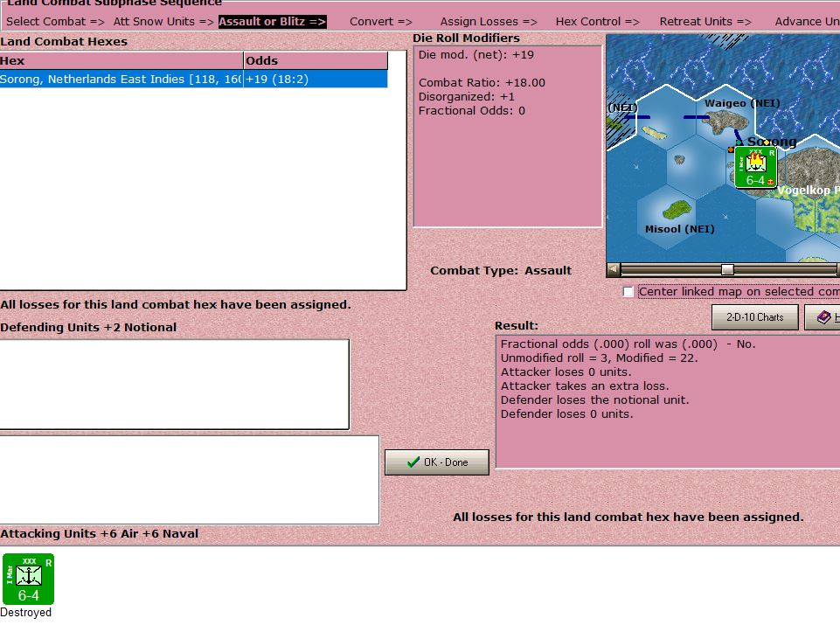The image size is (840, 625).
Task: Click the Odds column header
Action: (x=316, y=60)
